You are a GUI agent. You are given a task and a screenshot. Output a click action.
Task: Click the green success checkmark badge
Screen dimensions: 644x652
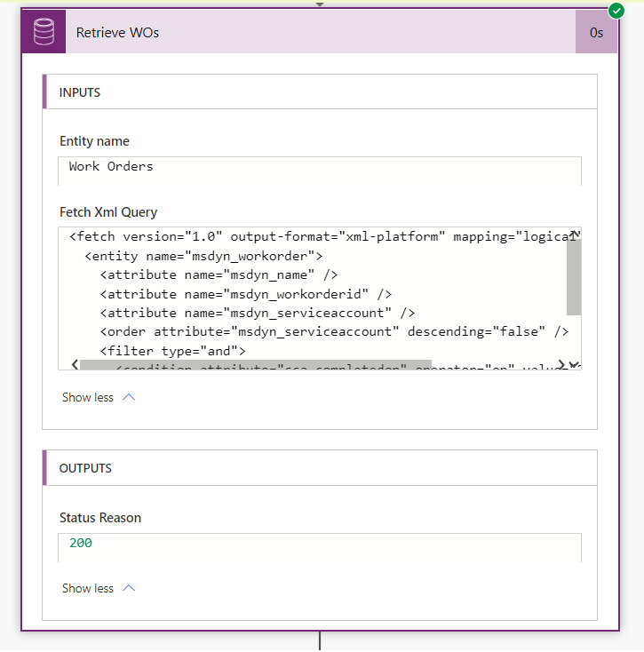pyautogui.click(x=616, y=11)
